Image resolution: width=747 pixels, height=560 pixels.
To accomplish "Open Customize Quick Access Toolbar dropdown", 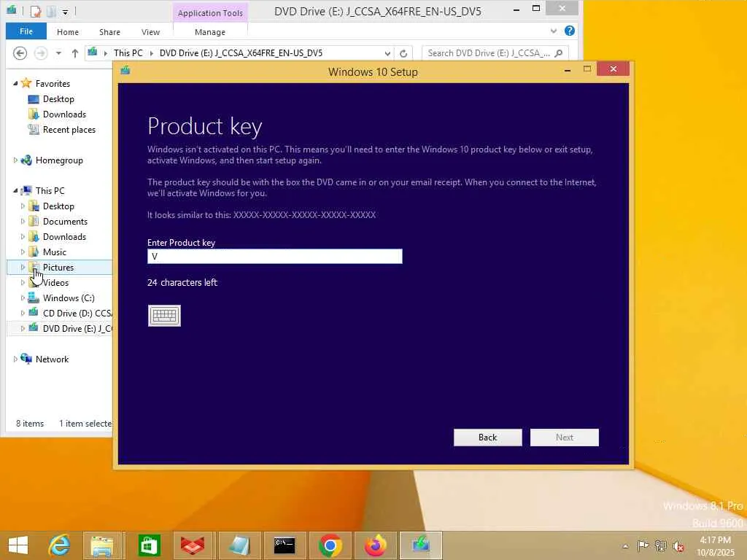I will tap(65, 12).
